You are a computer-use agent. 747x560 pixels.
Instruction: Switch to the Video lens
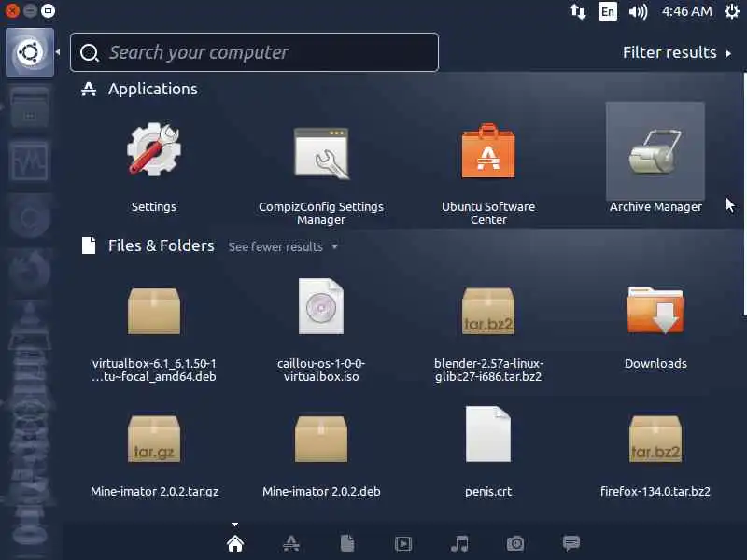coord(403,543)
